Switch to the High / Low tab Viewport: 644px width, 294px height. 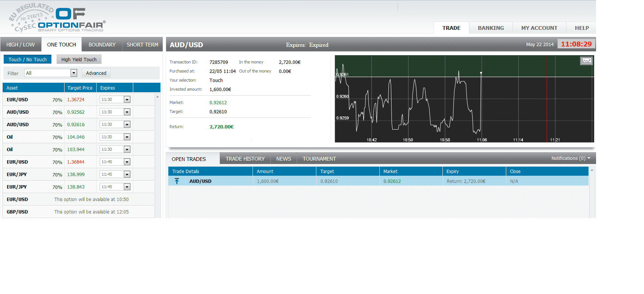click(x=20, y=45)
